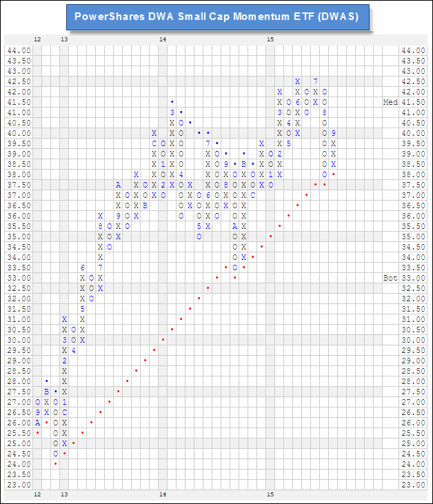The image size is (433, 504).
Task: Select the 6 marker in 33.50 row
Action: click(82, 268)
